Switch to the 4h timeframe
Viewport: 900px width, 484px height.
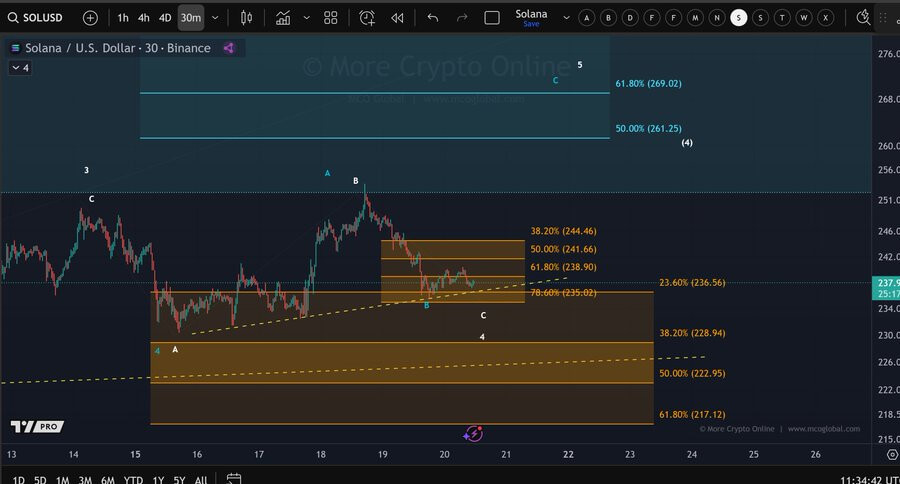pyautogui.click(x=143, y=18)
